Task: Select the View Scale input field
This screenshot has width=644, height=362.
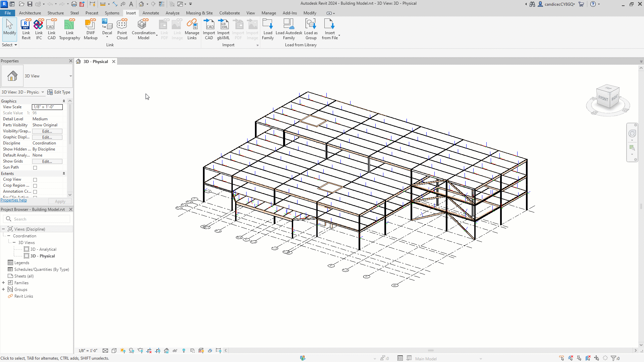Action: click(47, 107)
